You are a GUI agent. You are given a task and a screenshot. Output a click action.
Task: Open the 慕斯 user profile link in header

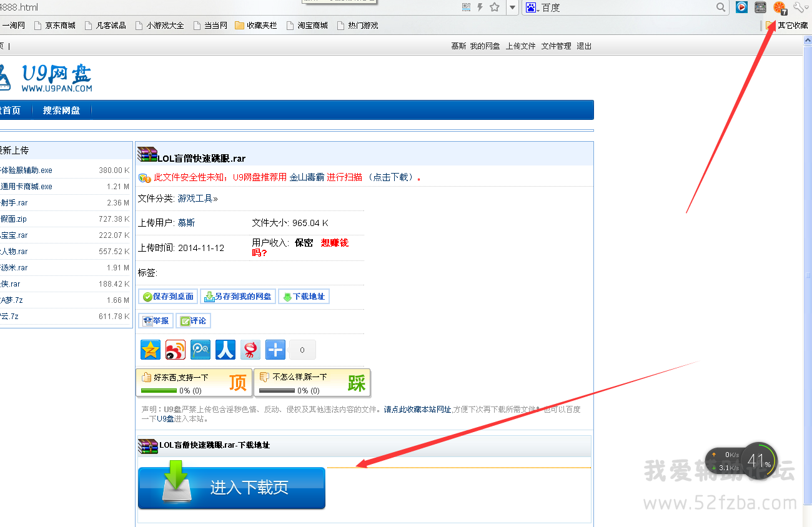tap(458, 46)
